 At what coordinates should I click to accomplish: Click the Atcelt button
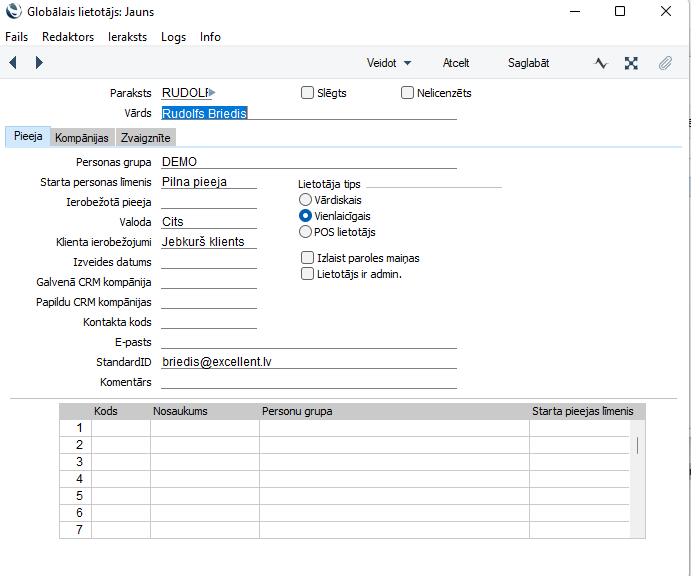click(x=456, y=63)
